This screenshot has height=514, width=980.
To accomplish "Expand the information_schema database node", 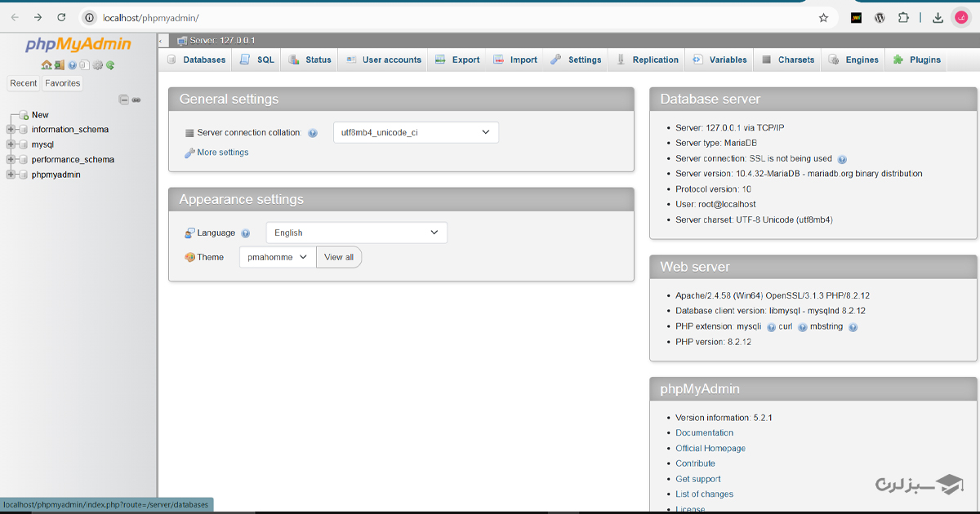I will [x=11, y=130].
